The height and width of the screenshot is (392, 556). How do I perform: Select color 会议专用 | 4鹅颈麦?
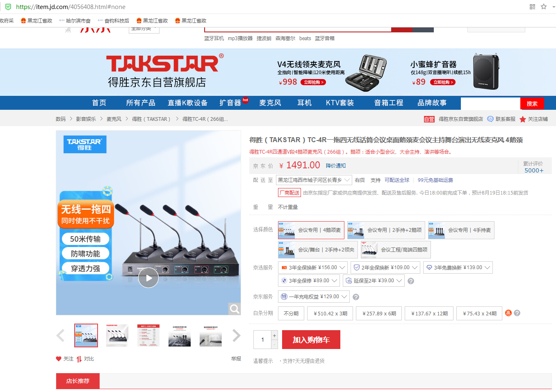click(x=311, y=230)
